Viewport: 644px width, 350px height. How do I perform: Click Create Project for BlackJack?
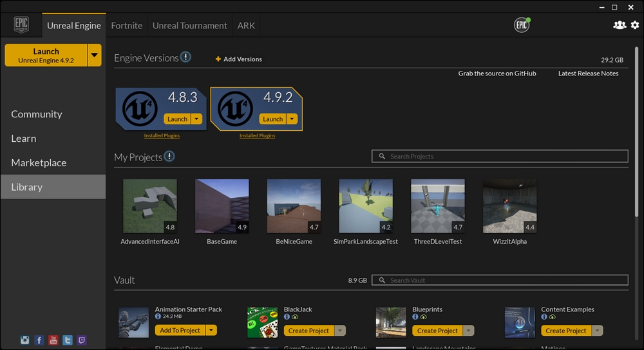tap(309, 330)
